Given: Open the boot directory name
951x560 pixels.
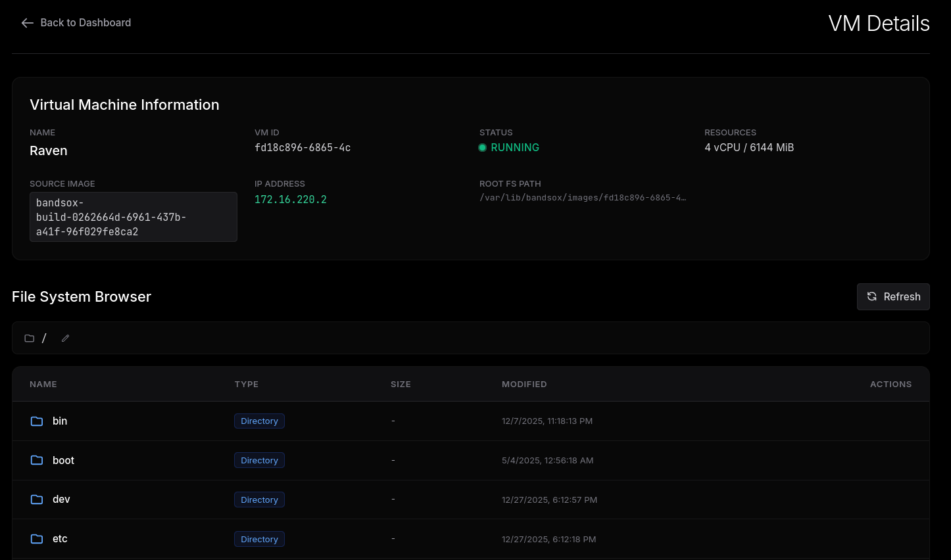Looking at the screenshot, I should coord(63,461).
